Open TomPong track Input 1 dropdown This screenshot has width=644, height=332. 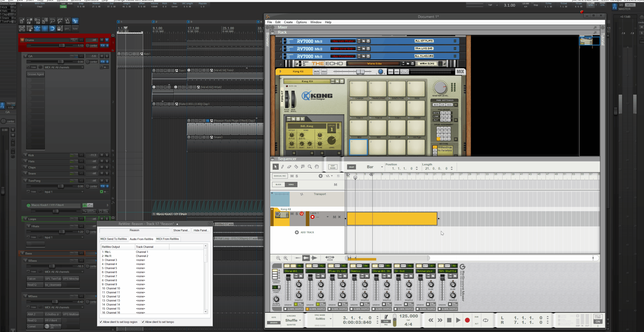pos(64,192)
